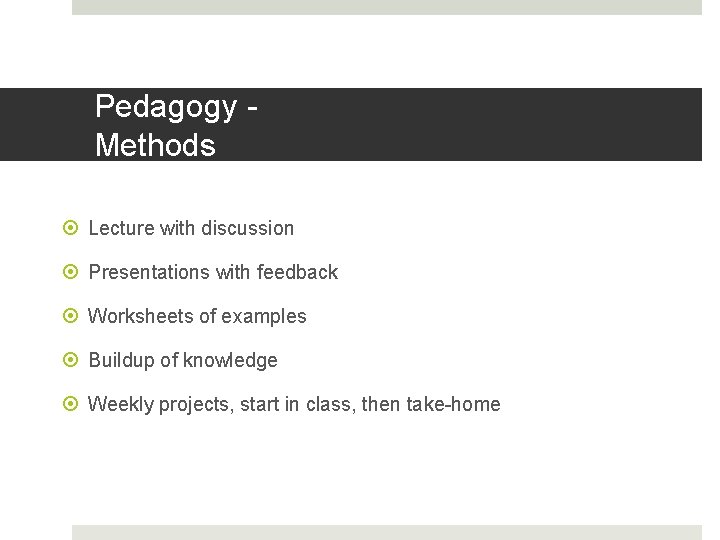Click the light gray bar at slide bottom

point(387,532)
